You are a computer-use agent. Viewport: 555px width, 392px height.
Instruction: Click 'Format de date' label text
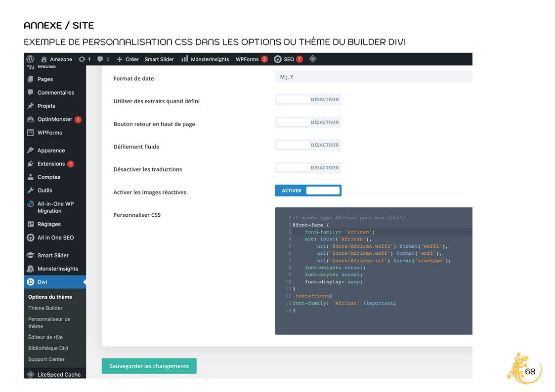pos(133,78)
